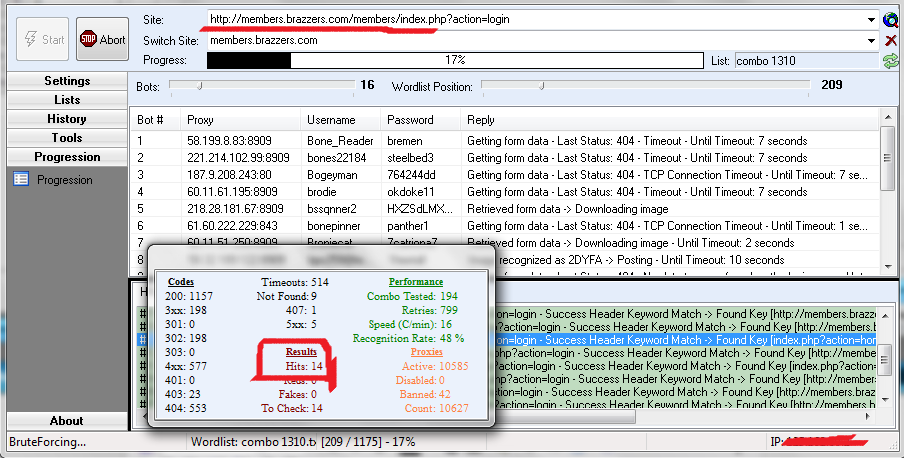Click the Progression list icon in sidebar
Screen dimensions: 904x458
[21, 179]
